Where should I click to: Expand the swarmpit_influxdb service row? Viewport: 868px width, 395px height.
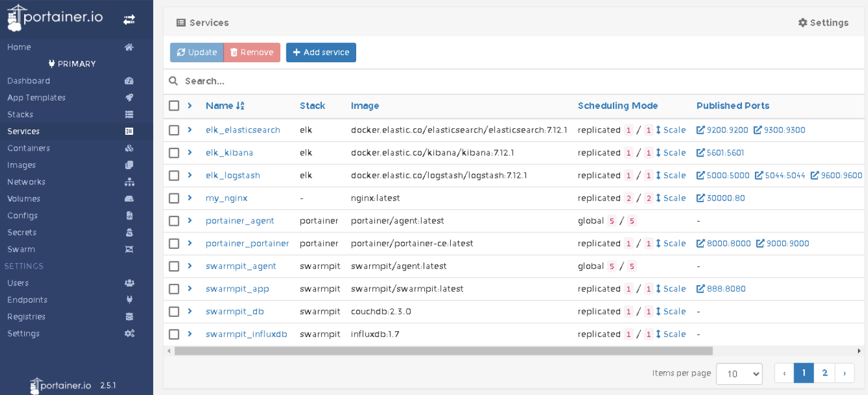(190, 334)
